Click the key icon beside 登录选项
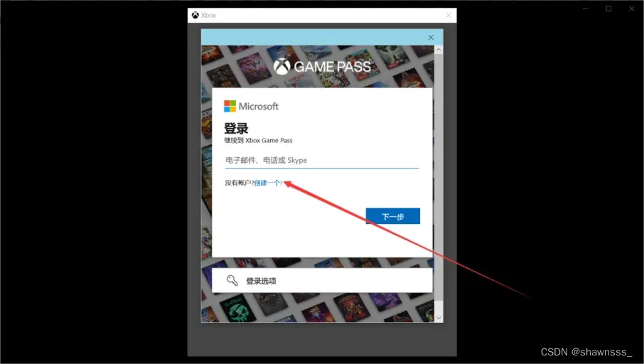This screenshot has height=364, width=644. [232, 281]
